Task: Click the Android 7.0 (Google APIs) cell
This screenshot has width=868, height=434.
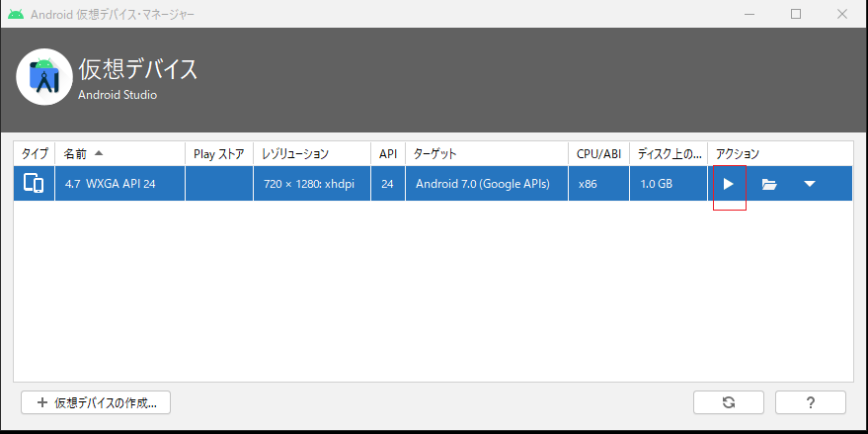Action: [x=487, y=184]
